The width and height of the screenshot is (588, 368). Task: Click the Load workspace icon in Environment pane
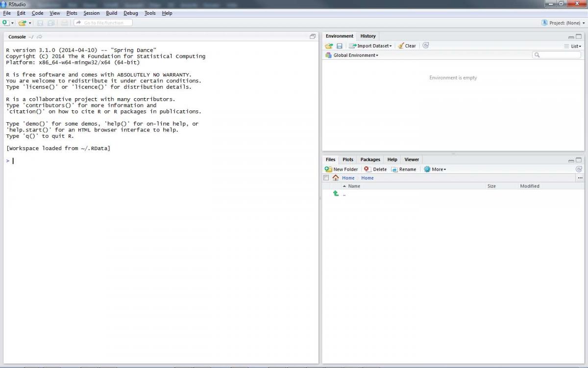[329, 46]
